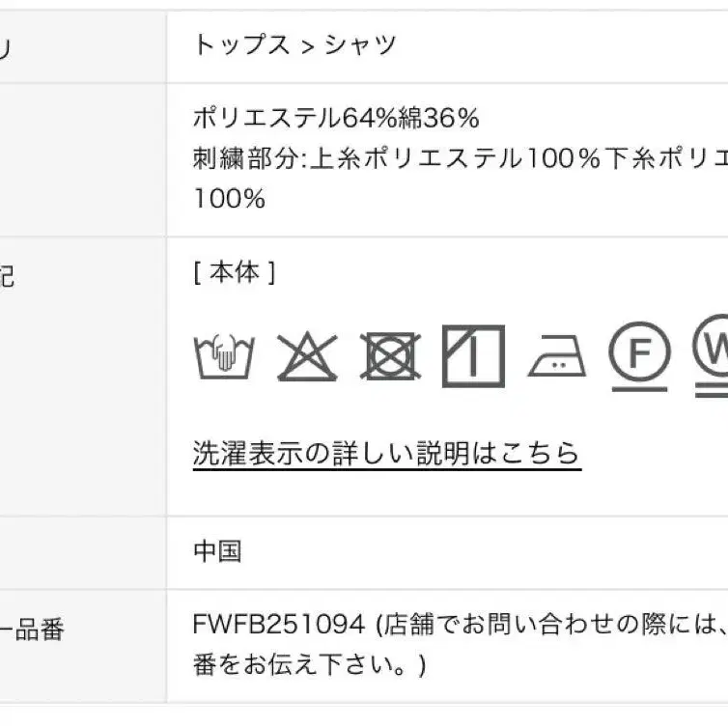Click the FWFB251094 product number

(x=279, y=624)
